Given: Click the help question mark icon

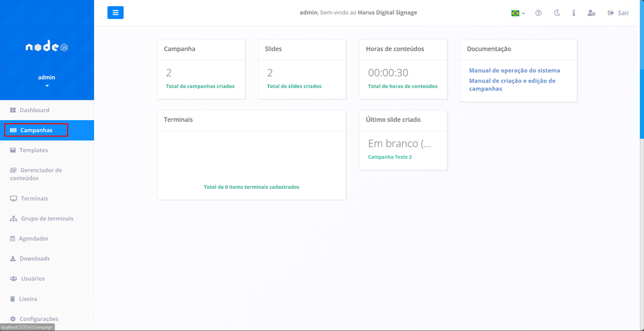Looking at the screenshot, I should pyautogui.click(x=538, y=13).
